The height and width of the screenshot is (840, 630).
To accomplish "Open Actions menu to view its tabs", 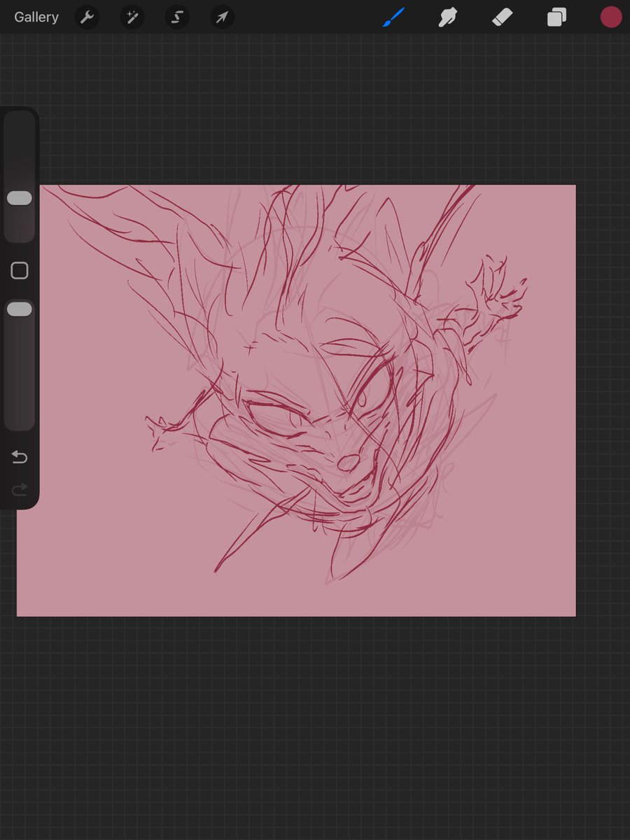I will pyautogui.click(x=87, y=17).
